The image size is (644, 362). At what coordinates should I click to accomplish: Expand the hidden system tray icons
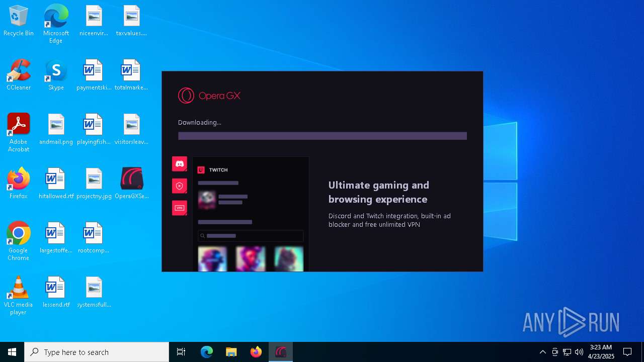point(542,352)
